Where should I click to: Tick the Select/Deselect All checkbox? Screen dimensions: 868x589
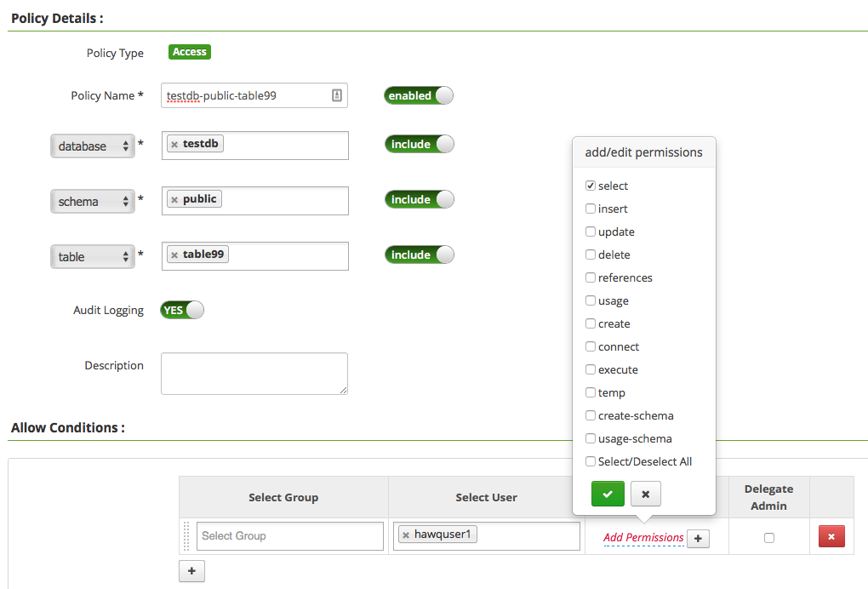(x=591, y=461)
